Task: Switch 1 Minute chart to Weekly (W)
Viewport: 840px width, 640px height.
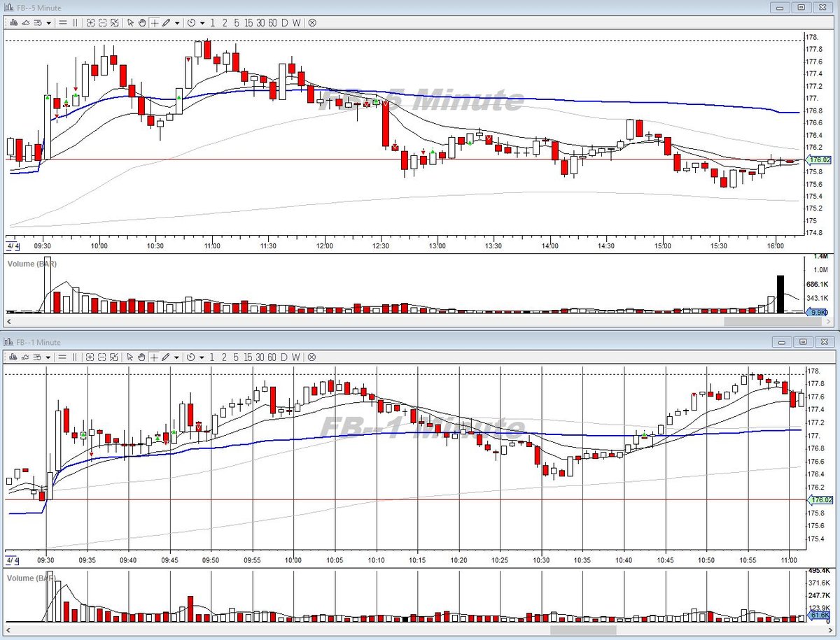Action: 296,356
